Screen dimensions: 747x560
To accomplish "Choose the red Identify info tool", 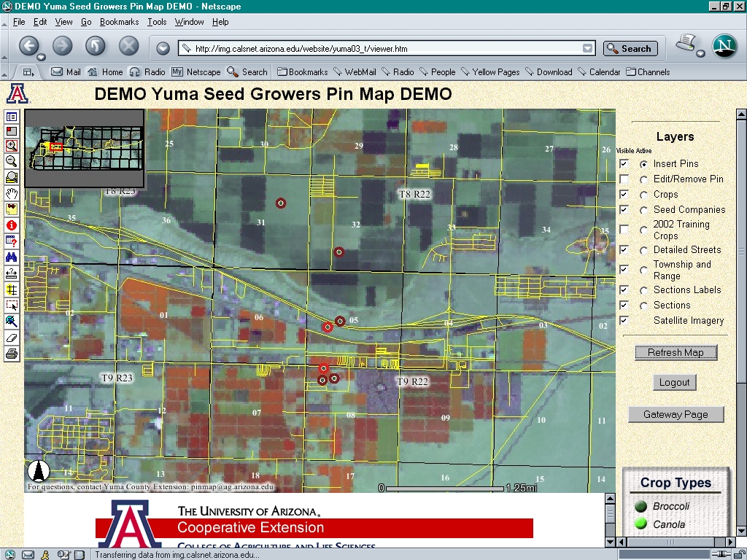I will point(12,225).
